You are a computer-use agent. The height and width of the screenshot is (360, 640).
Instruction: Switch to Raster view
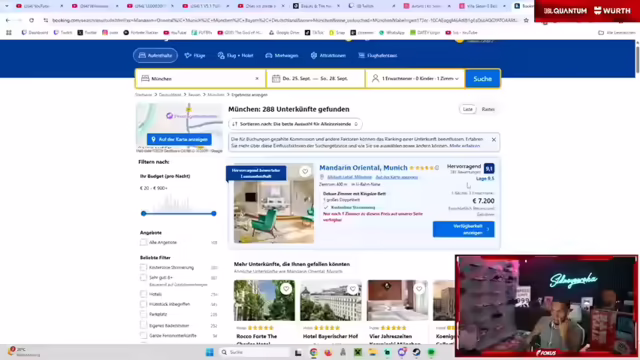click(x=488, y=109)
